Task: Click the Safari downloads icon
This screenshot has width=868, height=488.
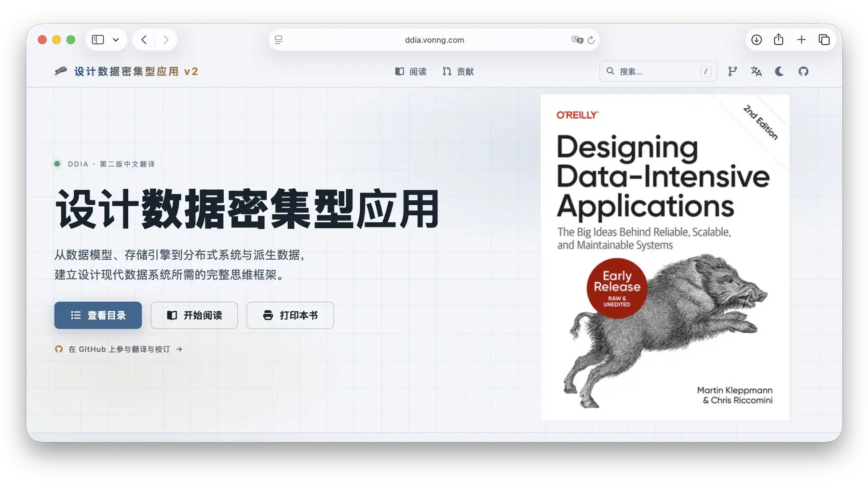Action: tap(756, 40)
